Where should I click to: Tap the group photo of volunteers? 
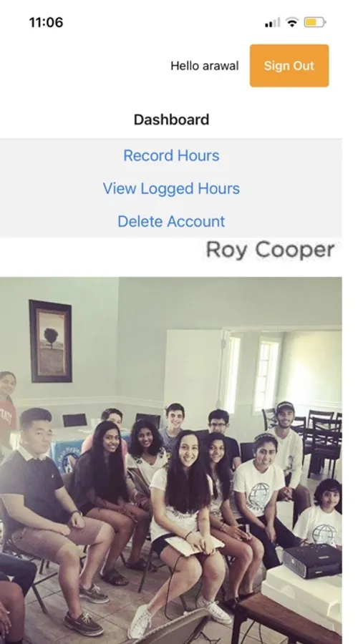click(x=170, y=460)
